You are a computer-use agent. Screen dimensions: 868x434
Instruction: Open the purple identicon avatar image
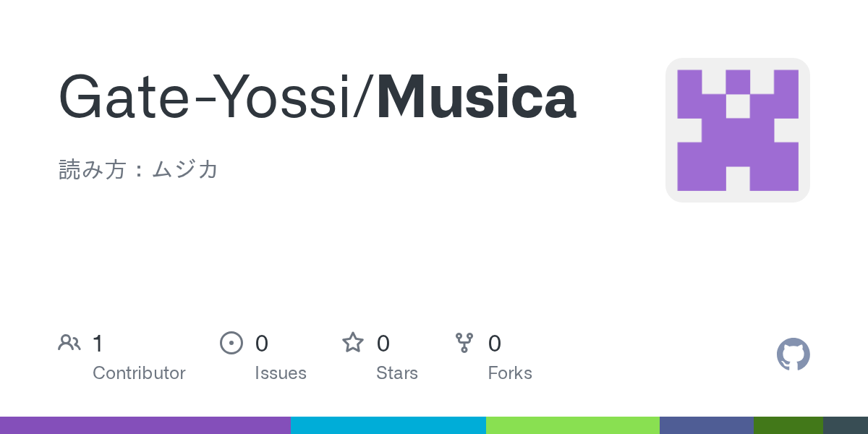tap(737, 130)
